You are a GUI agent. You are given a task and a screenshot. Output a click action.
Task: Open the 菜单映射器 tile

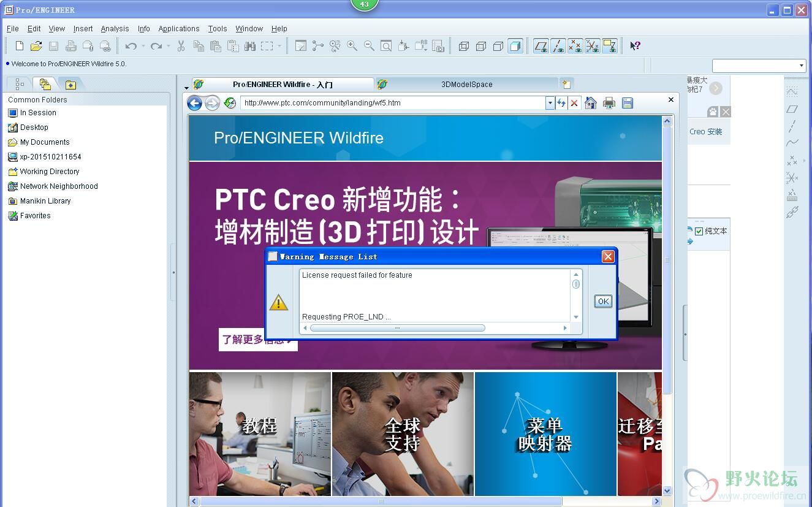pos(545,434)
